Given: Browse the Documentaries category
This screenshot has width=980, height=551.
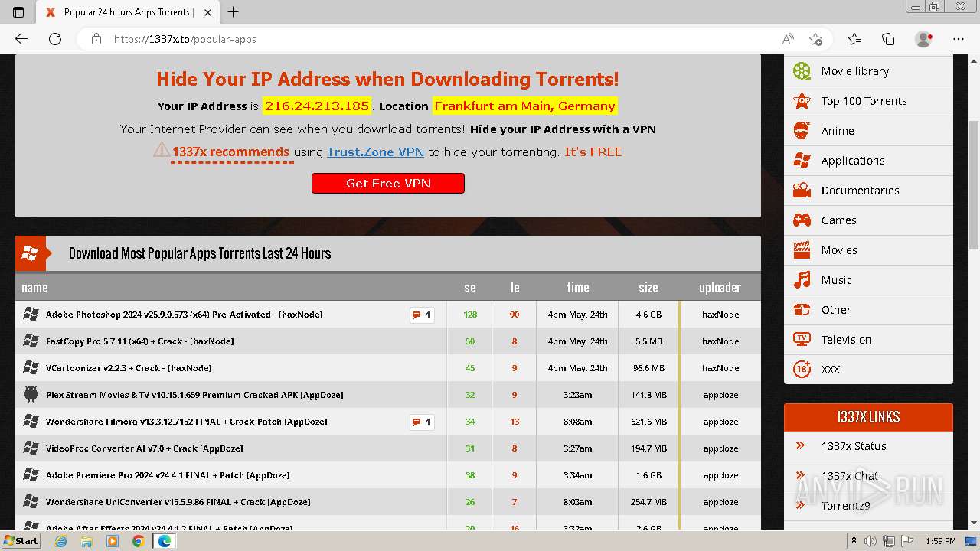Looking at the screenshot, I should click(x=861, y=191).
